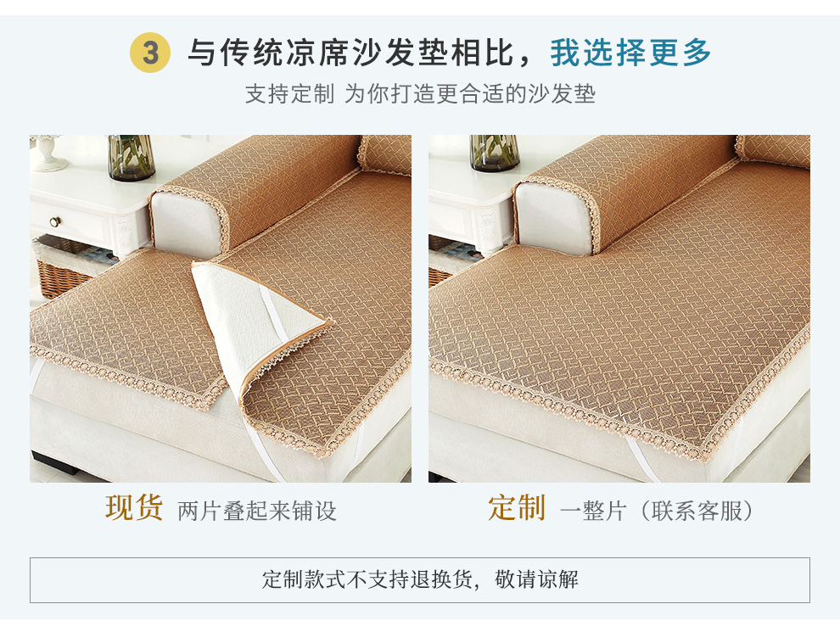Screen dimensions: 840x632
Task: Click the 现货 label
Action: pos(134,507)
